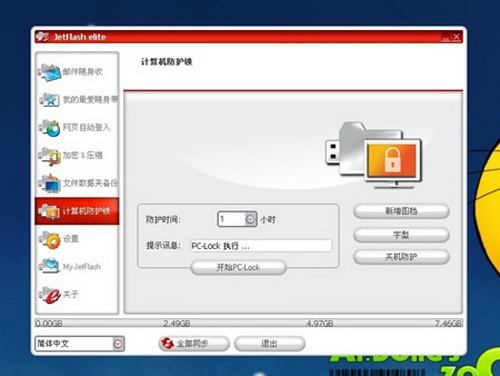Click the 加密 & 压缩 sidebar icon
The width and height of the screenshot is (500, 376).
tap(49, 156)
